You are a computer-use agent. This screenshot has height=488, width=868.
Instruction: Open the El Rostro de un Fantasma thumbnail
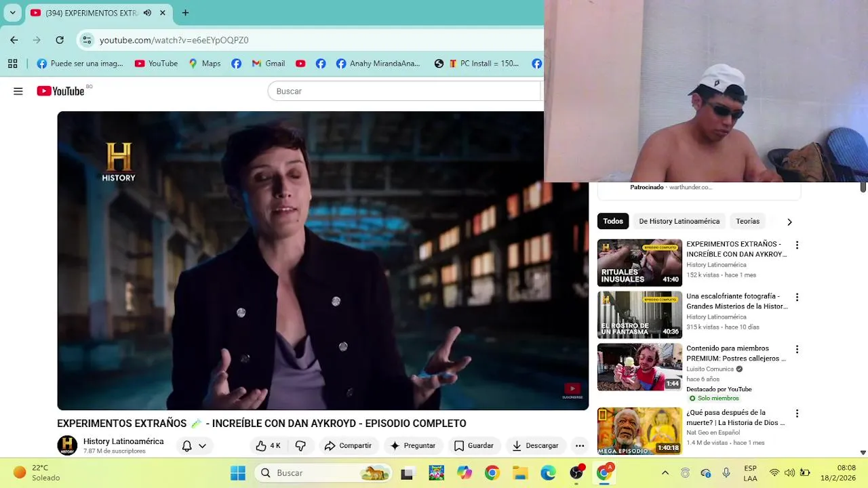pyautogui.click(x=639, y=314)
